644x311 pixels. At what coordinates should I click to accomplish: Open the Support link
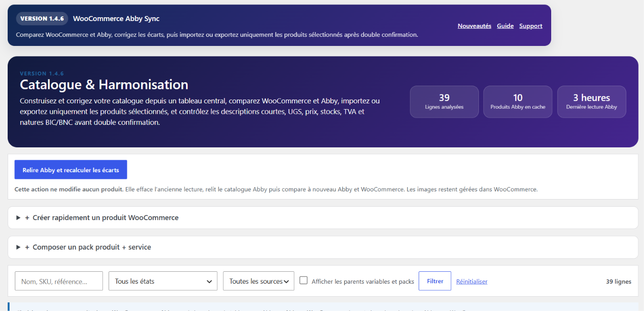click(531, 26)
